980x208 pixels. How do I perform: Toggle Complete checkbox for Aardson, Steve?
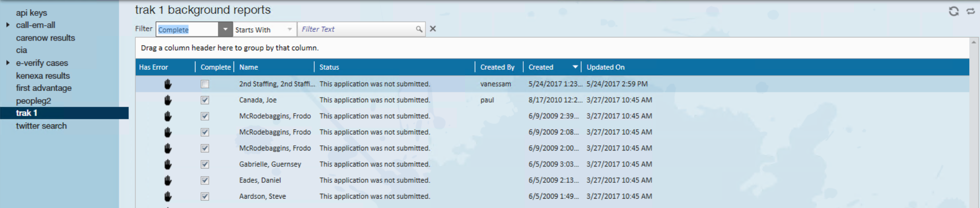(205, 197)
